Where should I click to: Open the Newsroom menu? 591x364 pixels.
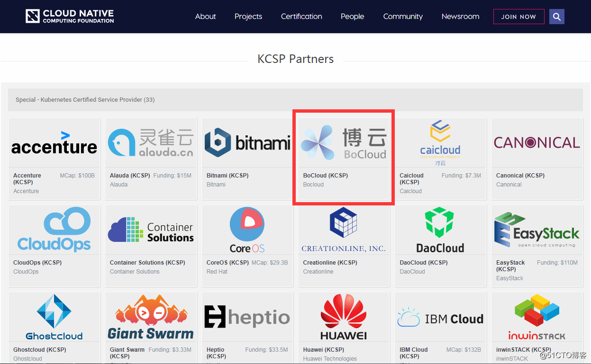tap(460, 16)
